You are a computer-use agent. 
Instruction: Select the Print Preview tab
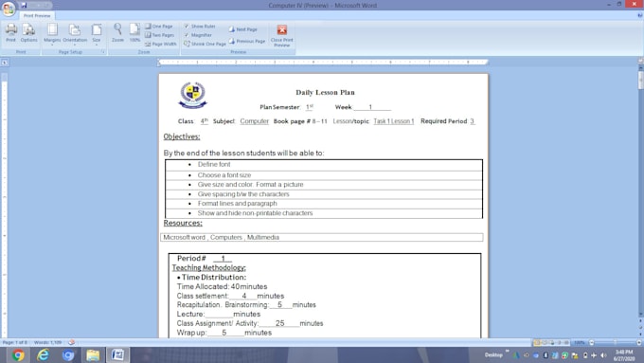click(37, 15)
